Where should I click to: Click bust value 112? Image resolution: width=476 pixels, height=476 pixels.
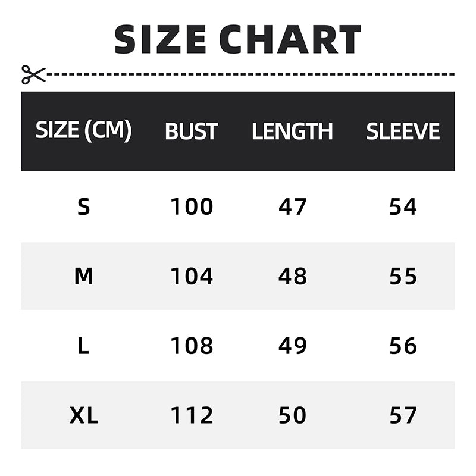[192, 415]
